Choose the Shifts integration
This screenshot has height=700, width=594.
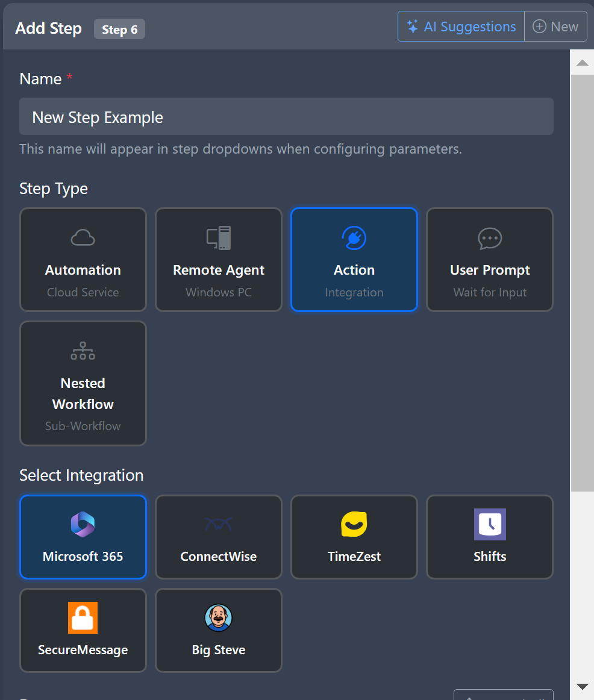point(490,537)
